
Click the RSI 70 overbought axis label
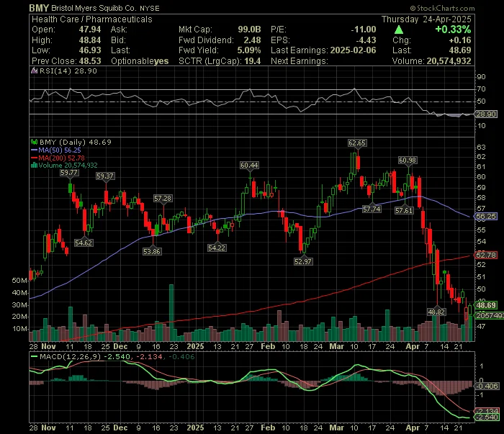pos(482,89)
